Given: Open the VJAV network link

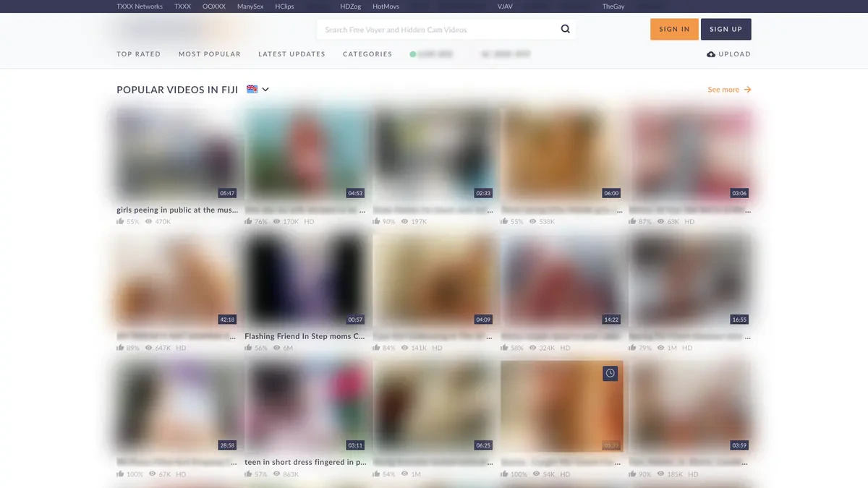Looking at the screenshot, I should point(505,7).
